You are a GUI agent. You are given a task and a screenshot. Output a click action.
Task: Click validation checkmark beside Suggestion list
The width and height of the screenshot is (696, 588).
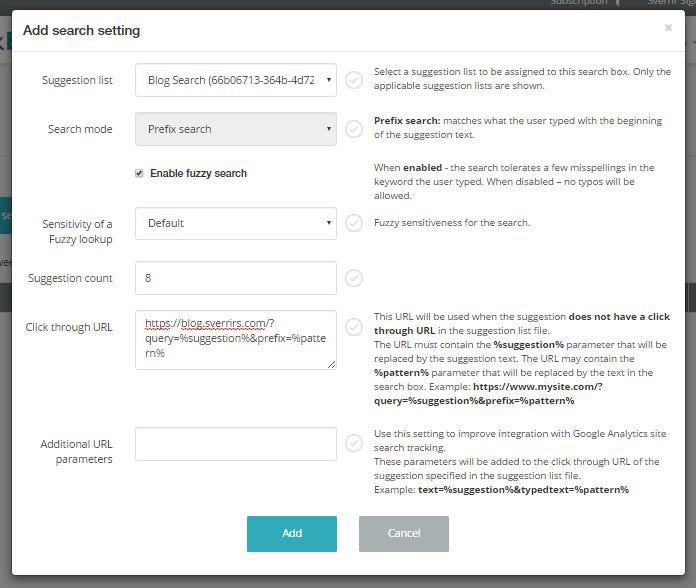click(354, 80)
